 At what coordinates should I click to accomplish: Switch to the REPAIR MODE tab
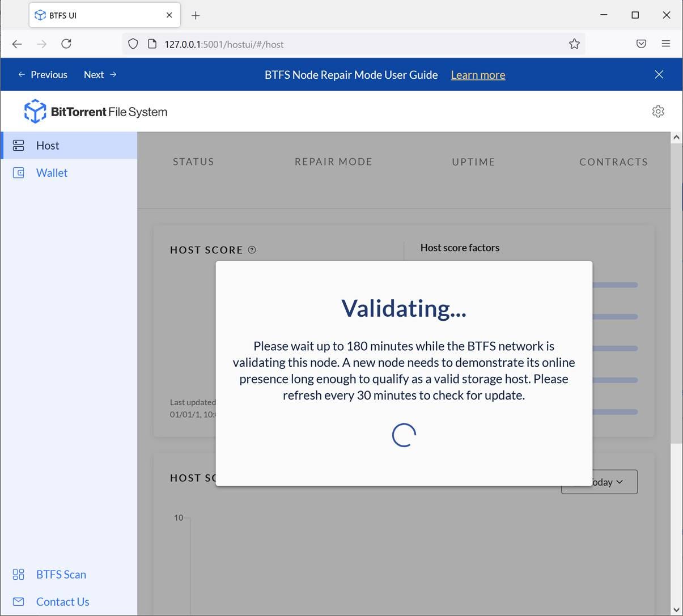tap(333, 162)
